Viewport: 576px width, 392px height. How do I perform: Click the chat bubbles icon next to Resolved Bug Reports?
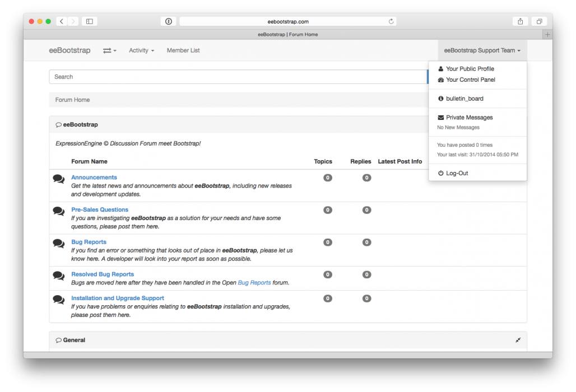point(59,276)
